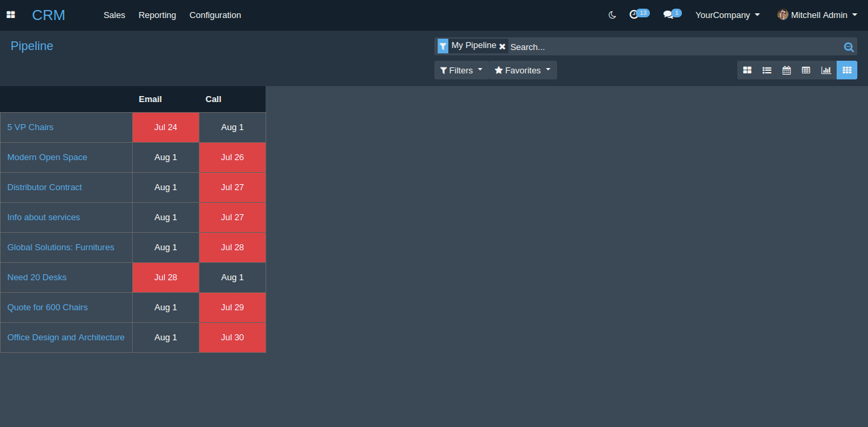This screenshot has height=427, width=868.
Task: Click the CRM app title
Action: pos(49,15)
